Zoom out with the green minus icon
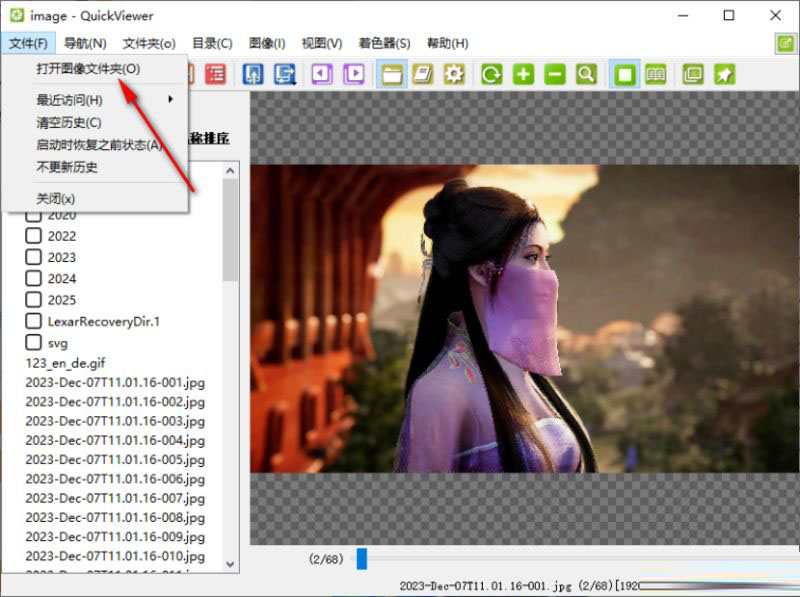 (555, 74)
